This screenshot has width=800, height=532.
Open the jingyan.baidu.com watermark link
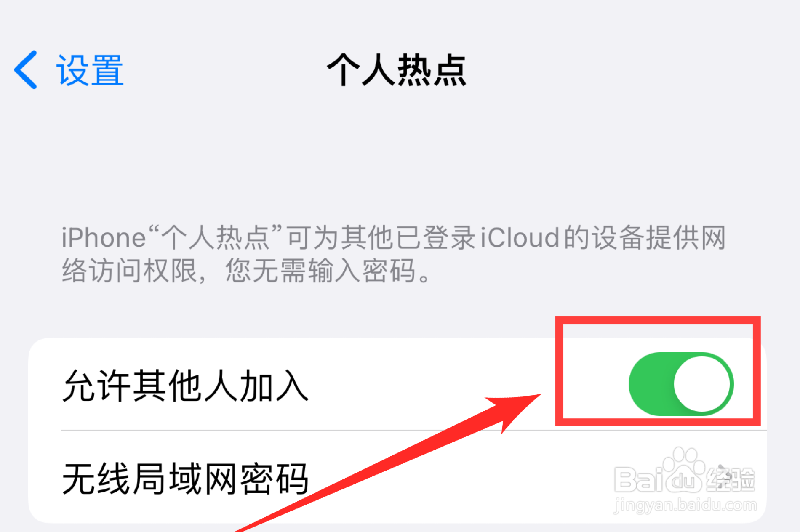pyautogui.click(x=685, y=504)
